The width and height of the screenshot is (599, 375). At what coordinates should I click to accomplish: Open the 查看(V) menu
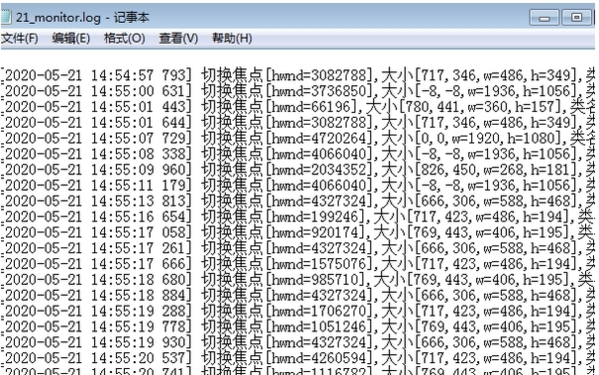[178, 39]
